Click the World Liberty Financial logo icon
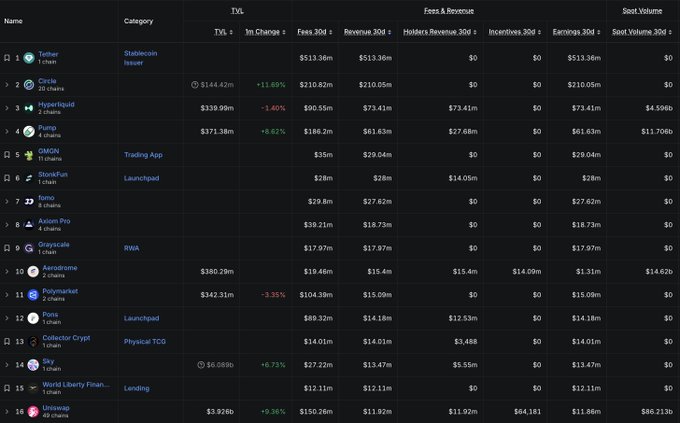Viewport: 680px width, 423px height. (33, 388)
